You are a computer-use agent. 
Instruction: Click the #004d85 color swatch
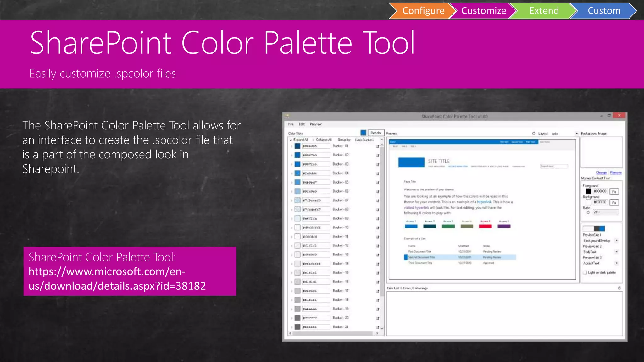click(297, 146)
